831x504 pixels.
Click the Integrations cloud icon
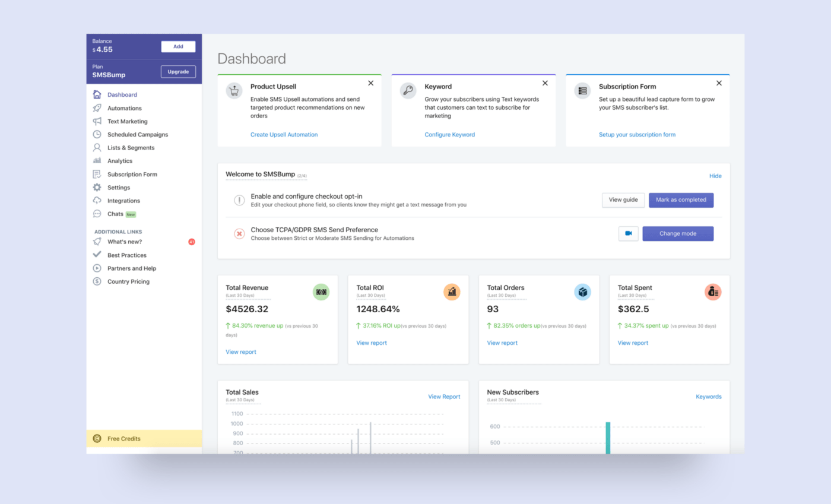point(97,201)
